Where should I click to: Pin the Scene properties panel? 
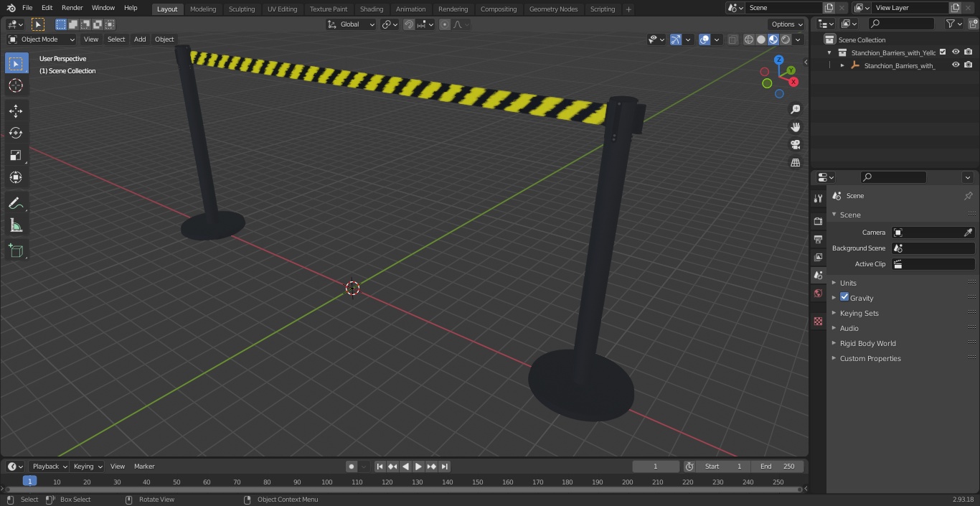(x=968, y=196)
